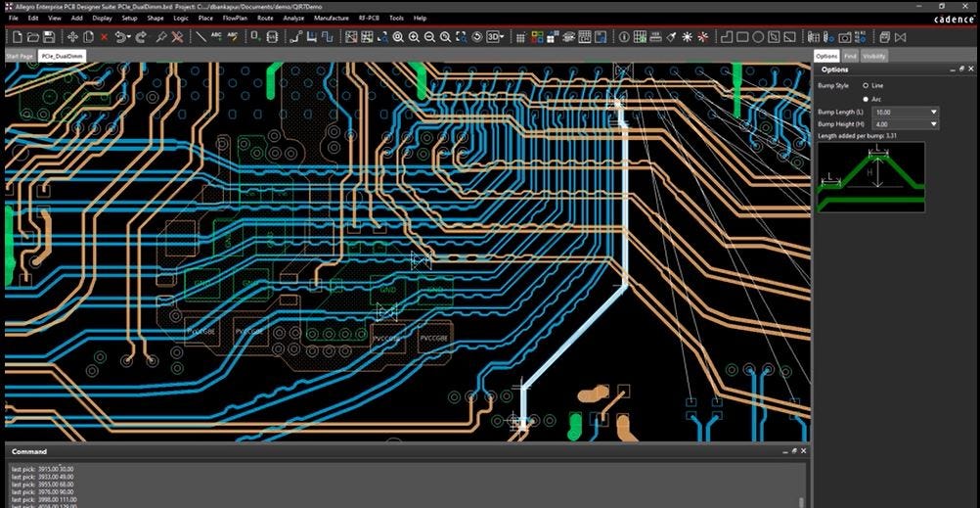Click the bowtie mirror icon
The width and height of the screenshot is (980, 508).
tap(900, 37)
